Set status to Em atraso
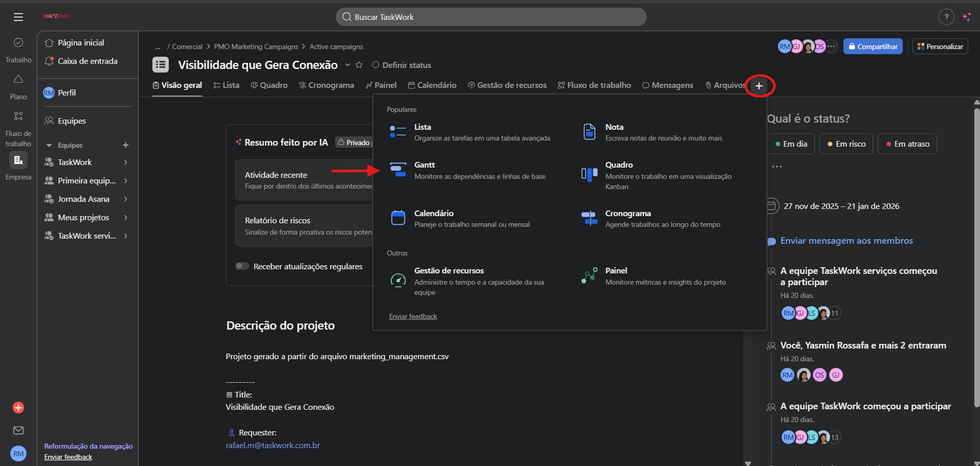The height and width of the screenshot is (466, 980). point(907,144)
